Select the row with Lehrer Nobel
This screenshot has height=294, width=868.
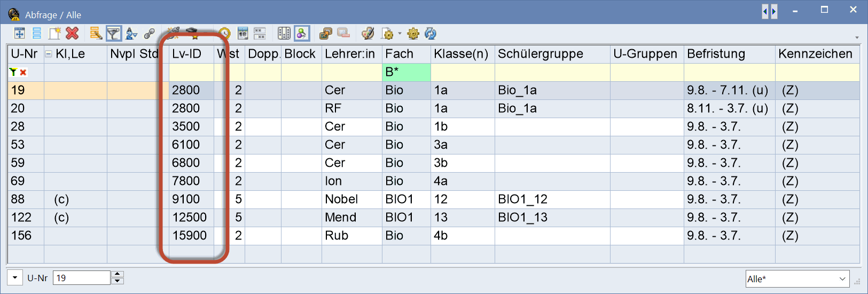pyautogui.click(x=434, y=199)
